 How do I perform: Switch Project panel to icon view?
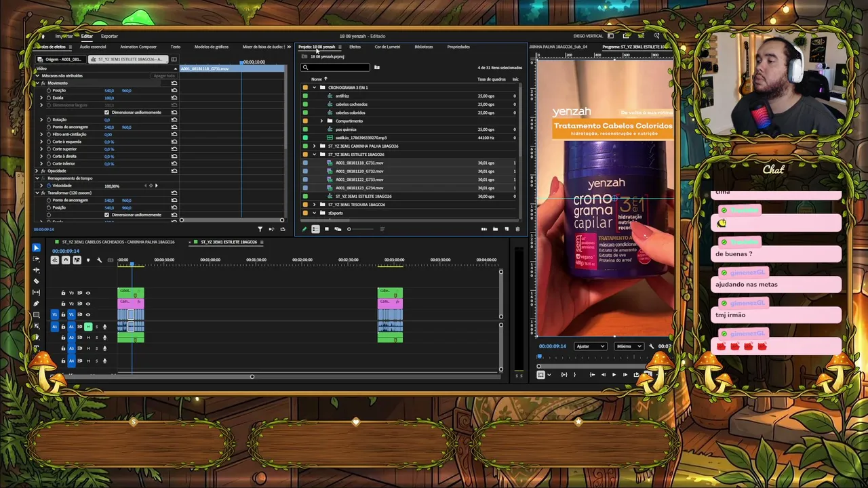(326, 229)
